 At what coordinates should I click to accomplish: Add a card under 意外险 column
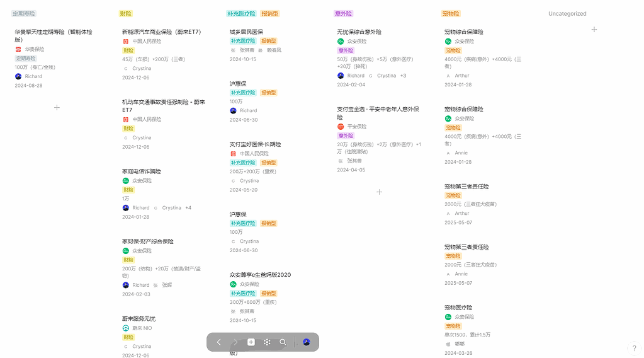click(x=379, y=192)
